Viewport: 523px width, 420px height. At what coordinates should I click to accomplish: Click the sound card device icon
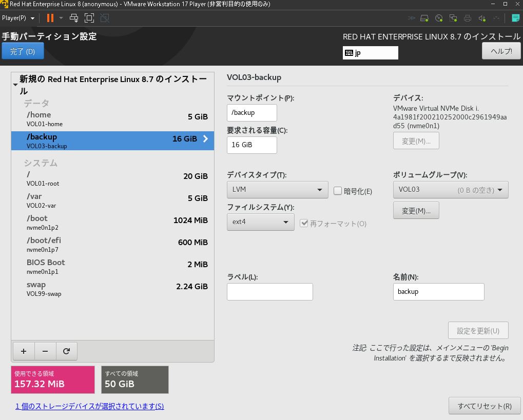(x=482, y=18)
